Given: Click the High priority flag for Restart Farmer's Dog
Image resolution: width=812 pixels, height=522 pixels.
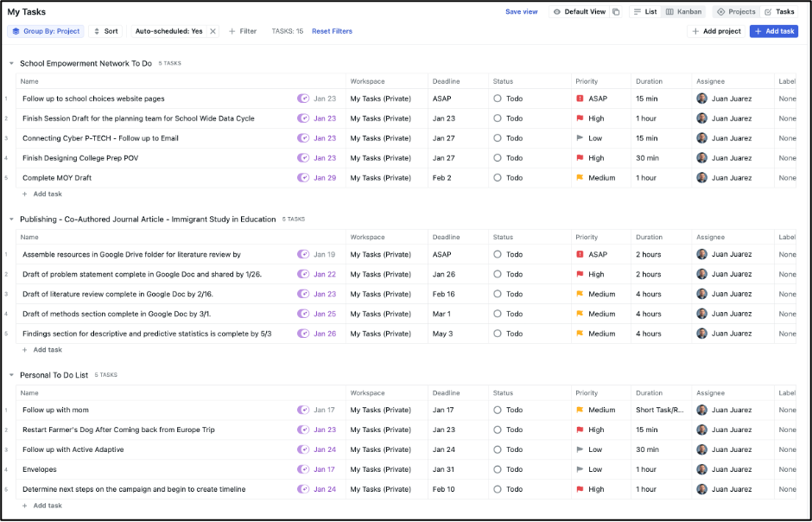Looking at the screenshot, I should pyautogui.click(x=580, y=430).
